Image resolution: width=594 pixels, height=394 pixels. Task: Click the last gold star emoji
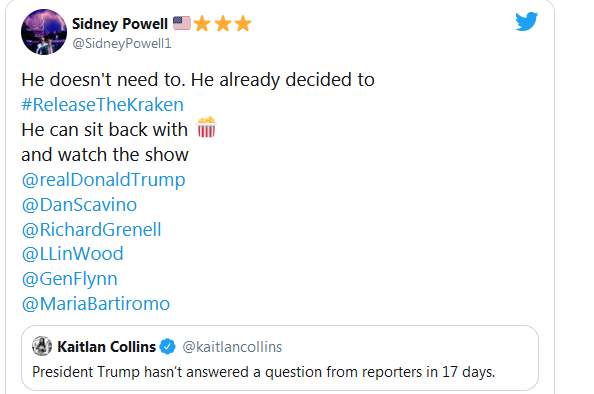(x=243, y=23)
